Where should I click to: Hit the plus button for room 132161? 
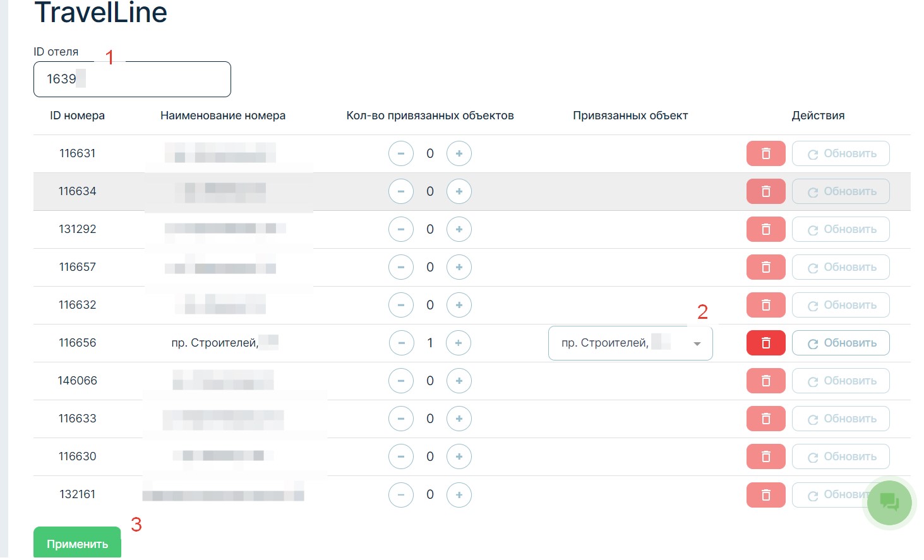click(459, 494)
